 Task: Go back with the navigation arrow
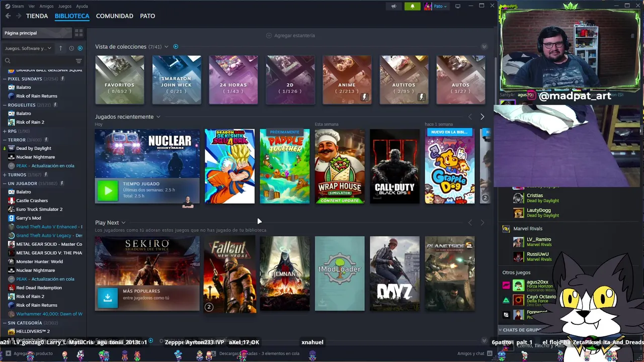coord(8,16)
